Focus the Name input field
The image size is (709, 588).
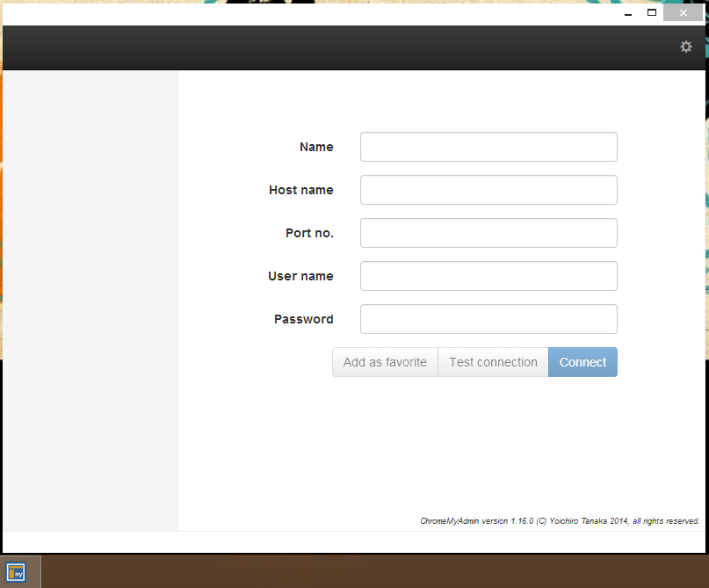[488, 147]
